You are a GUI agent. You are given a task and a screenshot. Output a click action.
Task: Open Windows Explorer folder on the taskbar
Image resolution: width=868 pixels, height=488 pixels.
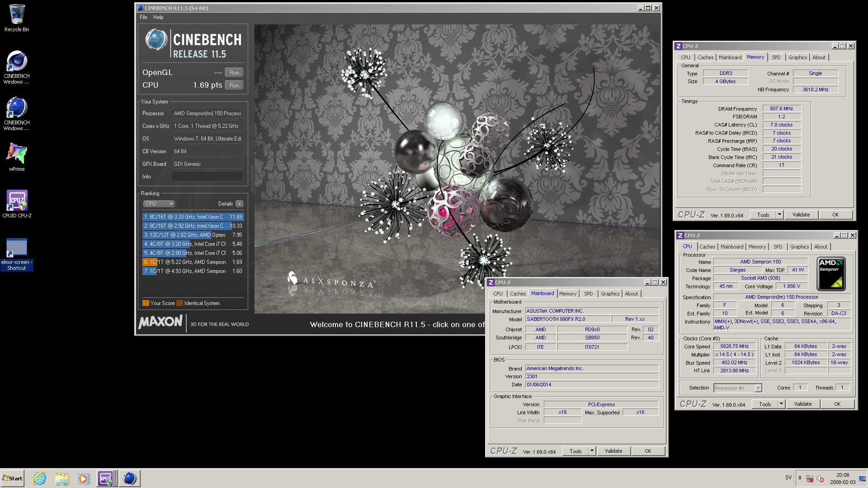tap(62, 479)
